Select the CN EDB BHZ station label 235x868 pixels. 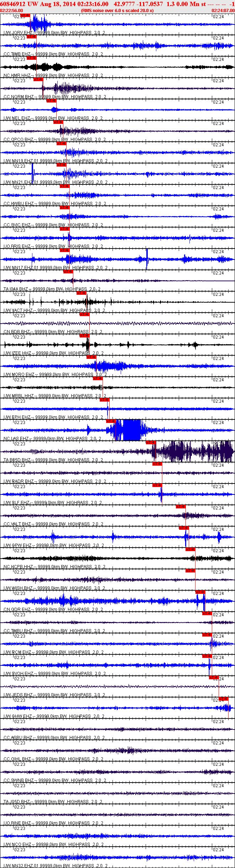(x=17, y=332)
